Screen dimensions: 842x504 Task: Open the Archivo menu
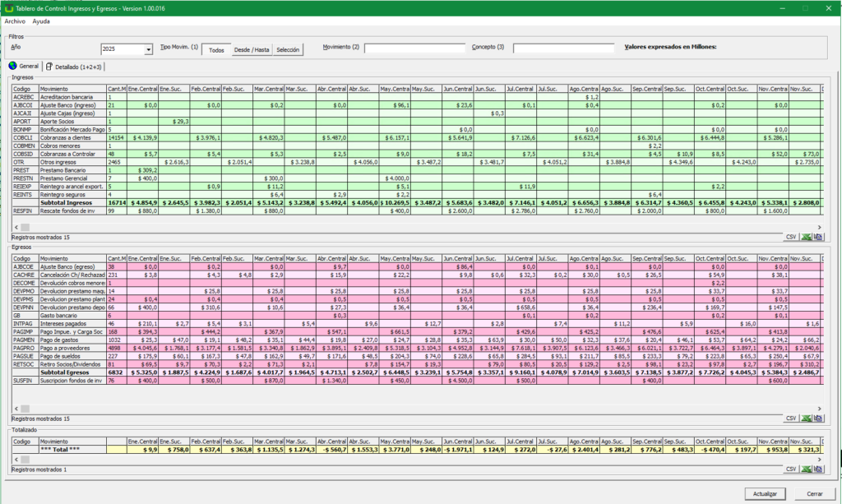(15, 21)
